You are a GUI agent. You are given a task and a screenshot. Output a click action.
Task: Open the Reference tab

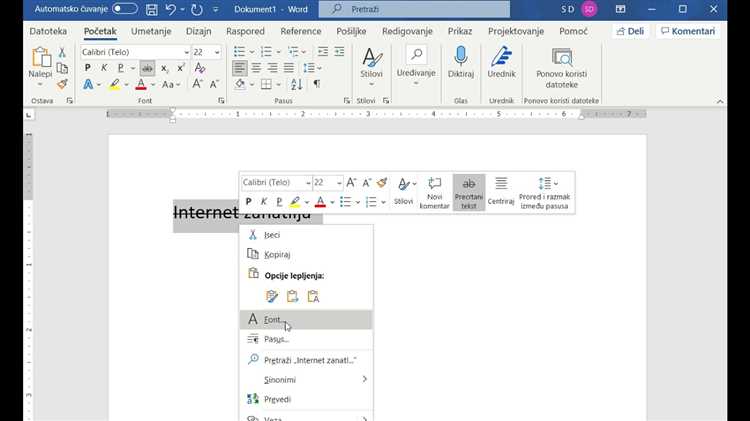[x=301, y=31]
